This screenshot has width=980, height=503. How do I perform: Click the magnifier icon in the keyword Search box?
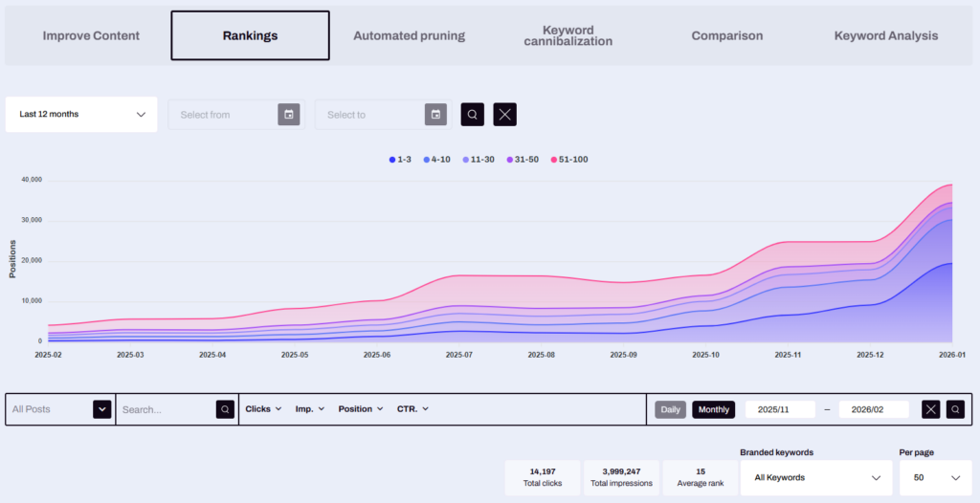coord(225,409)
